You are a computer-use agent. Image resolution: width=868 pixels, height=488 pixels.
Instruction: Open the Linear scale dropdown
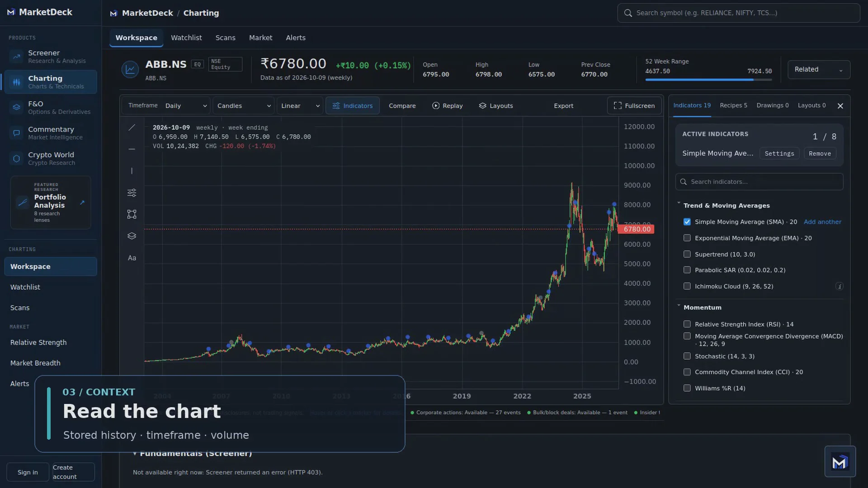tap(300, 106)
